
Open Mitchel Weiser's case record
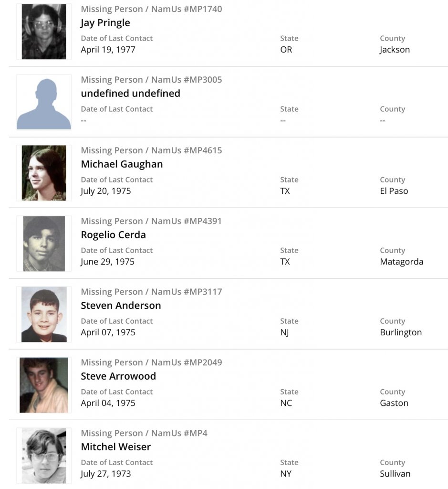tap(115, 447)
